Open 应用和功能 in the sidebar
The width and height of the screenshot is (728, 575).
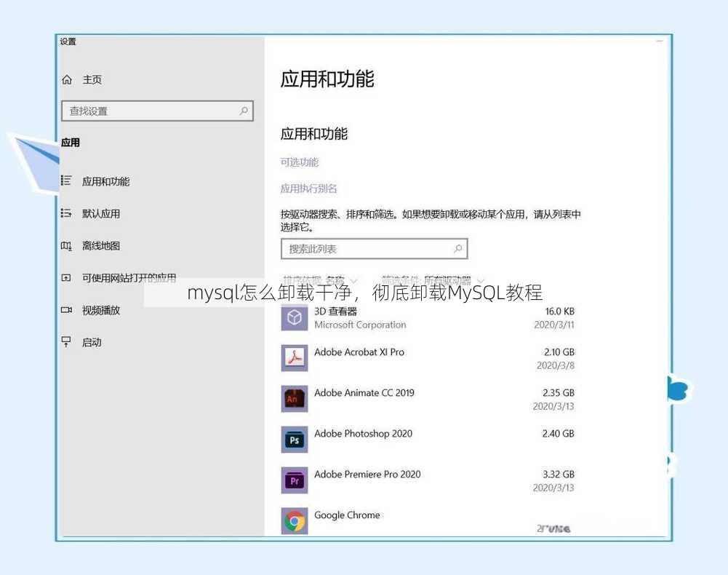pos(105,181)
